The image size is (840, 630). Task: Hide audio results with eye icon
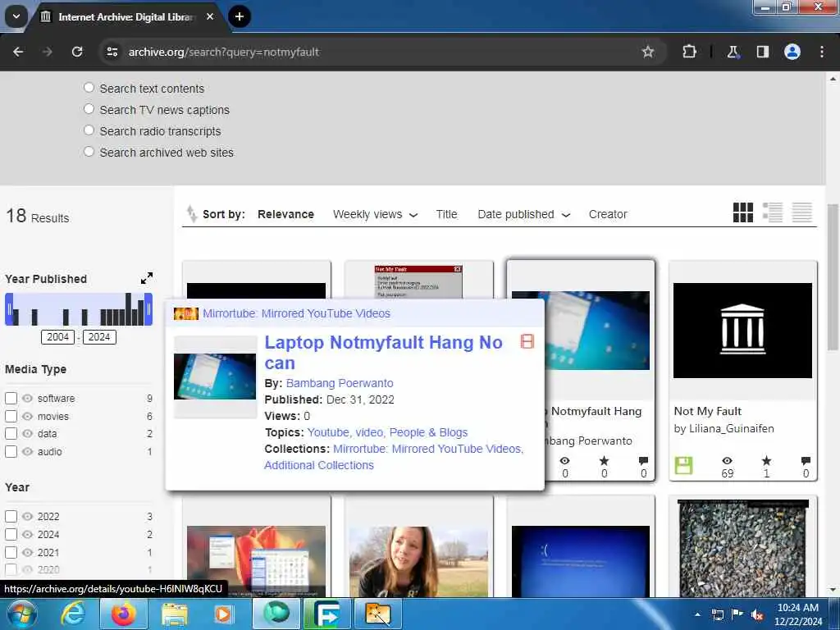point(27,452)
